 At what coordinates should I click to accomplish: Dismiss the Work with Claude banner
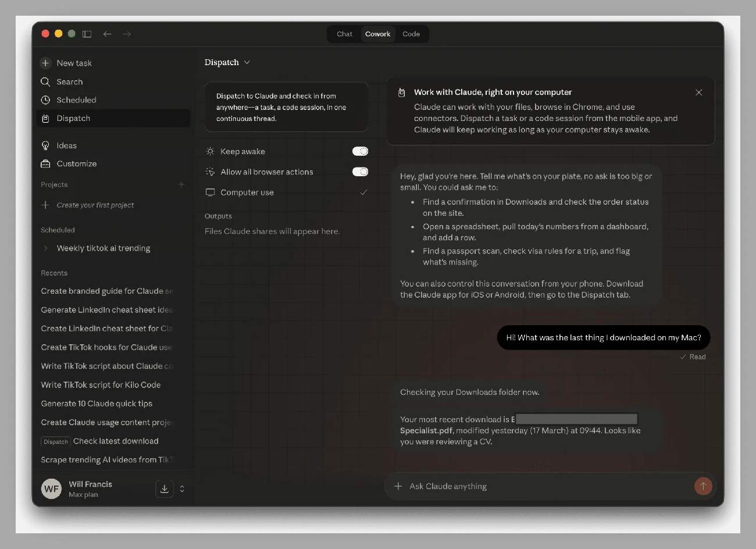pos(699,92)
